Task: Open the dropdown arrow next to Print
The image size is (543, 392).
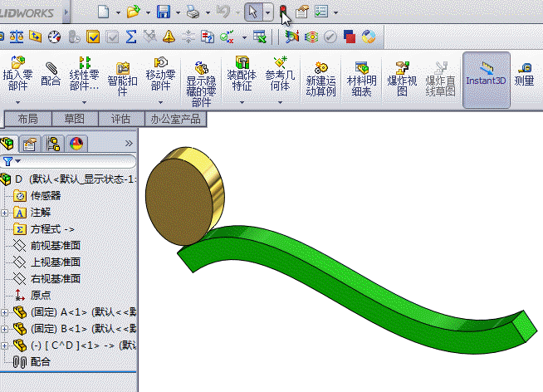Action: (208, 12)
